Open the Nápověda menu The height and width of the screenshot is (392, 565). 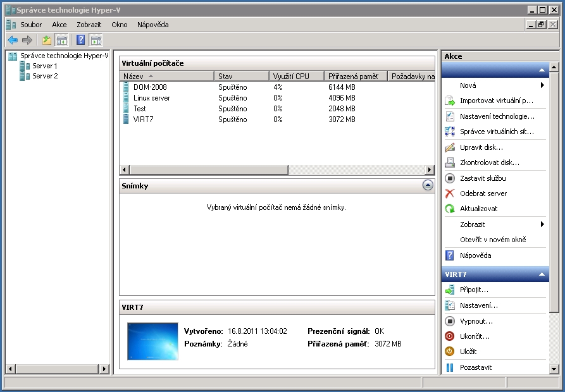(152, 25)
